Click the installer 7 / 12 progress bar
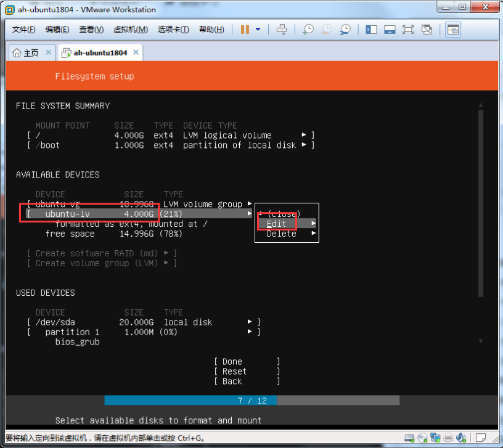Screen dimensions: 503x448 pyautogui.click(x=251, y=401)
